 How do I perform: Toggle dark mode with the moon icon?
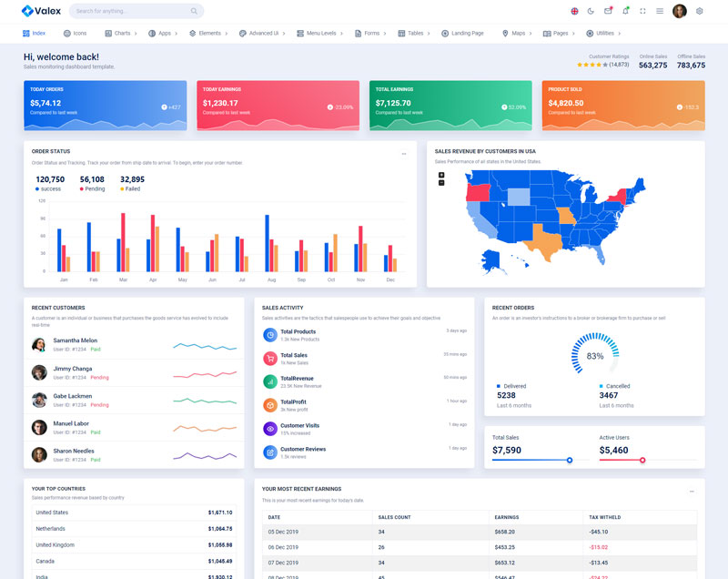pyautogui.click(x=591, y=11)
